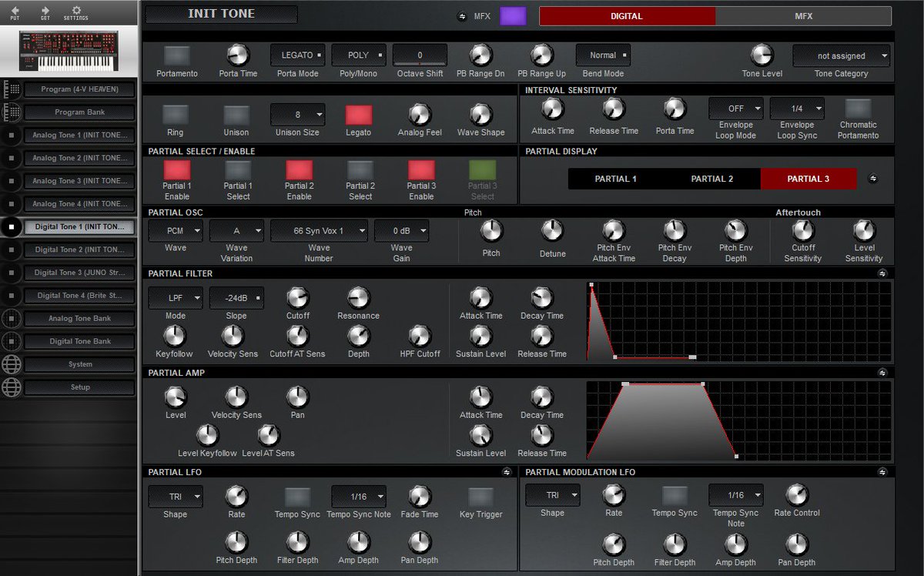
Task: Click the copy icon on PARTIAL LFO header
Action: 504,472
